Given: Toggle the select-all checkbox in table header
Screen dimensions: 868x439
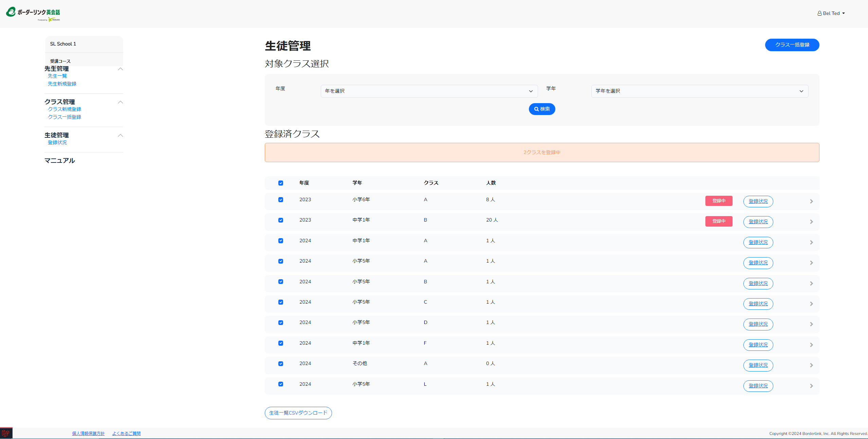Looking at the screenshot, I should click(x=281, y=183).
